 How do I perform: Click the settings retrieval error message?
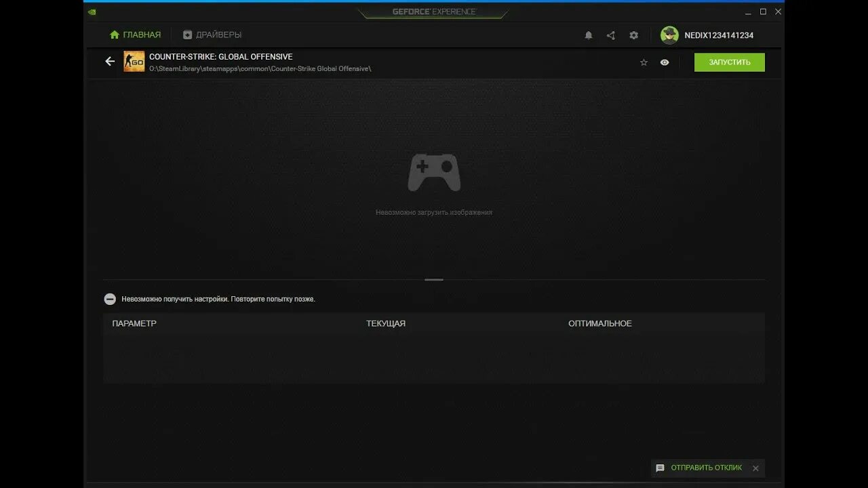218,299
